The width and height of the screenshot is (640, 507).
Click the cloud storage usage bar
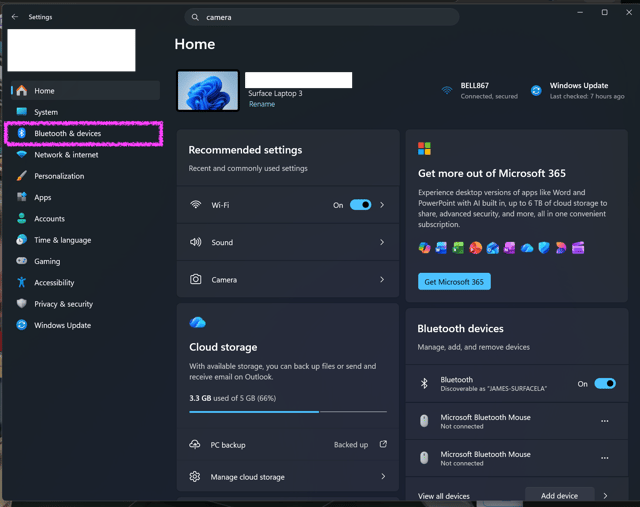288,412
